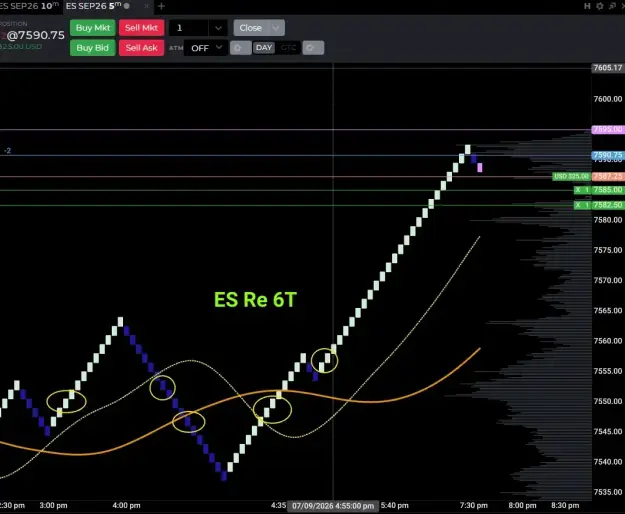
Task: Click the H icon in top-right toolbar
Action: (x=587, y=6)
